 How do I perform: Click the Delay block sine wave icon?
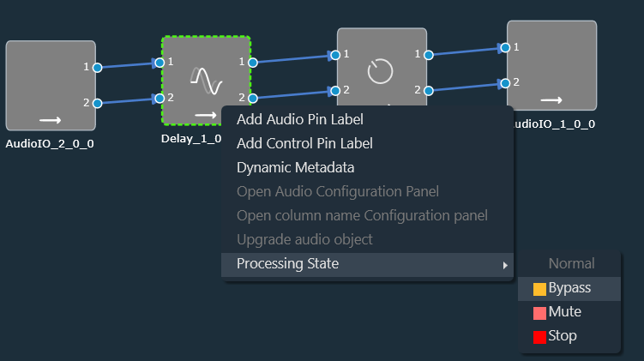pos(206,81)
